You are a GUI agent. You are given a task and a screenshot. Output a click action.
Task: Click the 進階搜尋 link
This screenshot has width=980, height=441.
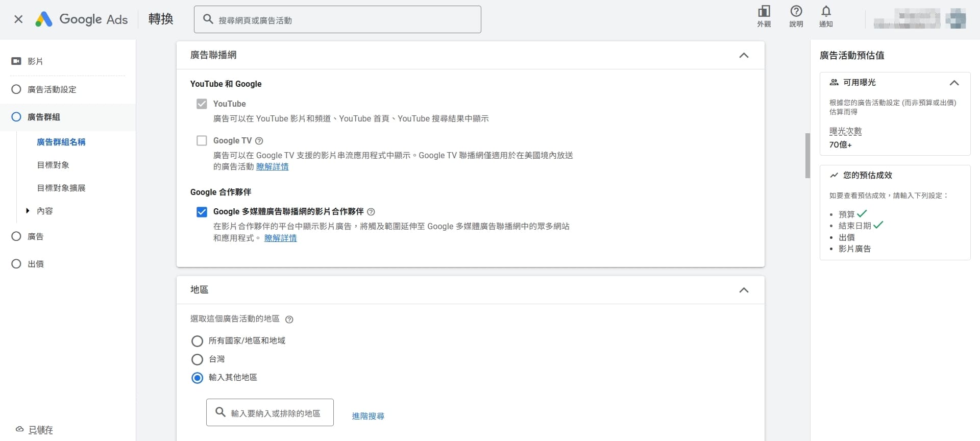[368, 416]
